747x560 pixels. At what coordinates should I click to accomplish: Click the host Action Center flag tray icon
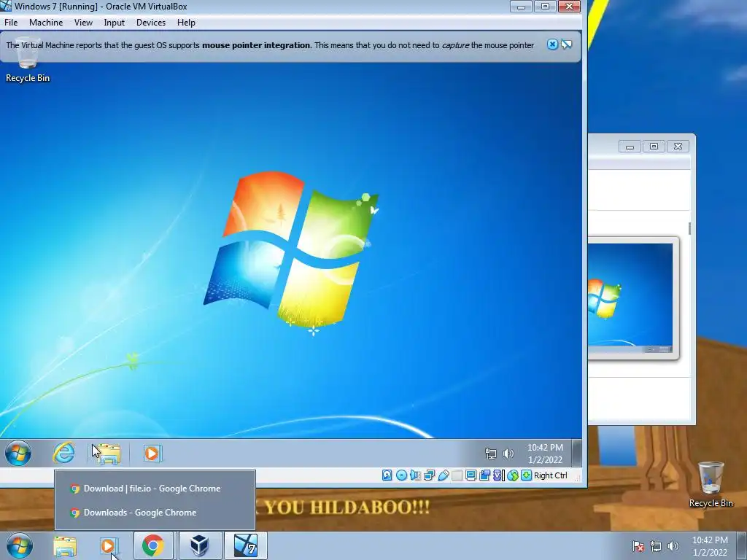[x=638, y=546]
